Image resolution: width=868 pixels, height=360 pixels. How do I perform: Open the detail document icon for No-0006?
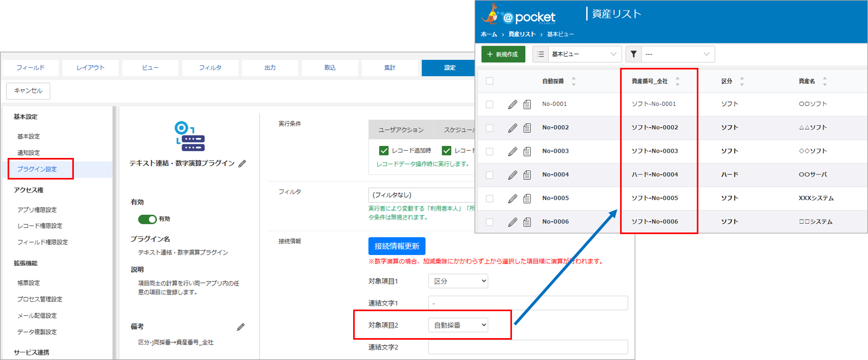point(527,222)
